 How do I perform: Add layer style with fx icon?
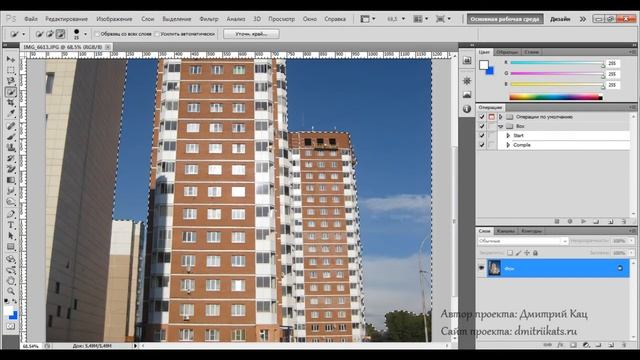(x=560, y=345)
